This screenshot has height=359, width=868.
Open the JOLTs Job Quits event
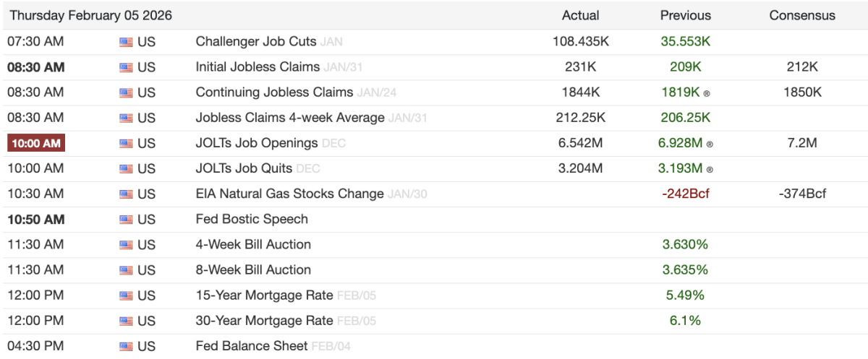click(244, 168)
